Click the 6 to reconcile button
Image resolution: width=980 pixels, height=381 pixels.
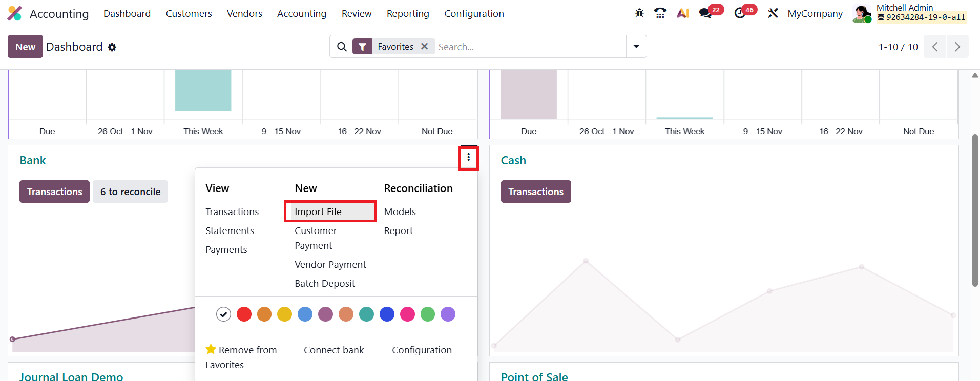pos(130,192)
